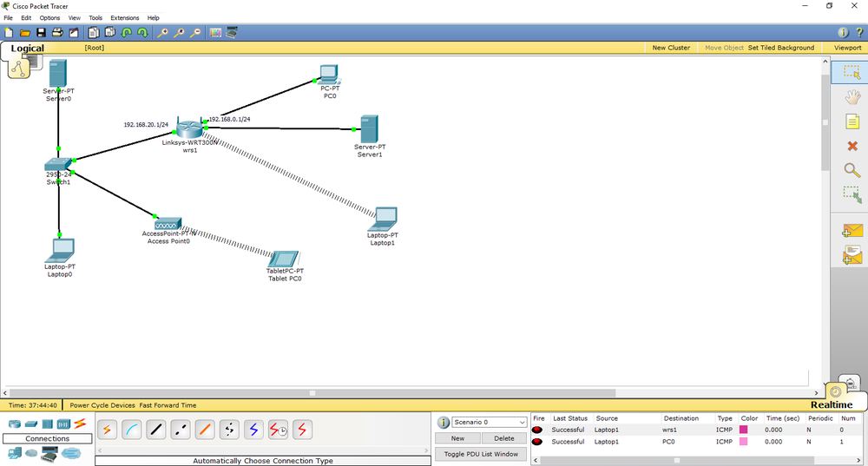
Task: Click the Zoom In magnifier icon
Action: tap(162, 33)
